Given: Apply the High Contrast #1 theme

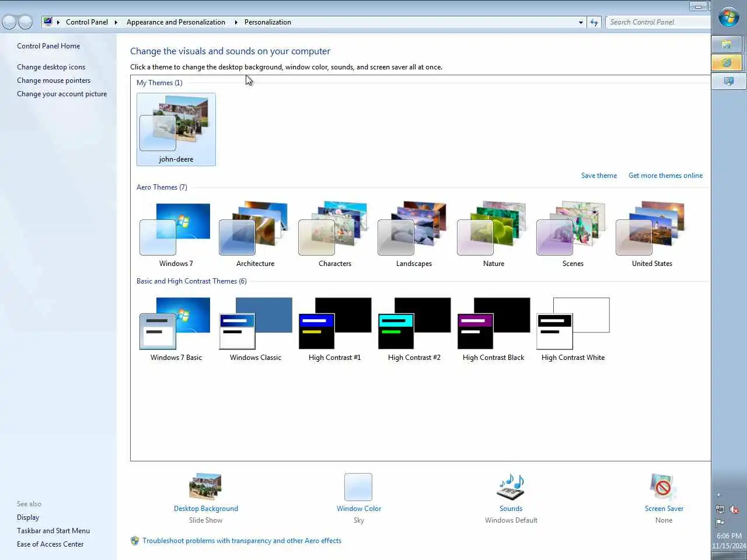Looking at the screenshot, I should click(x=335, y=329).
